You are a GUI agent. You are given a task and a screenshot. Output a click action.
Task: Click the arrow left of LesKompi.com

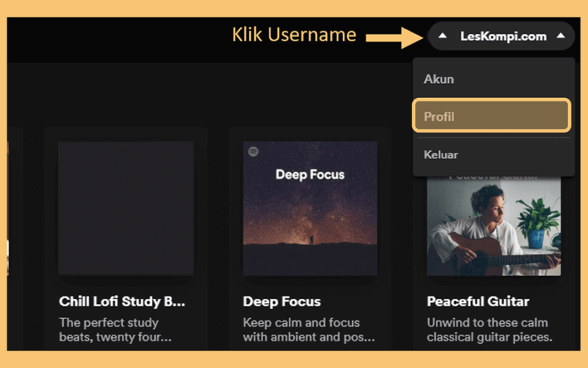(x=442, y=35)
